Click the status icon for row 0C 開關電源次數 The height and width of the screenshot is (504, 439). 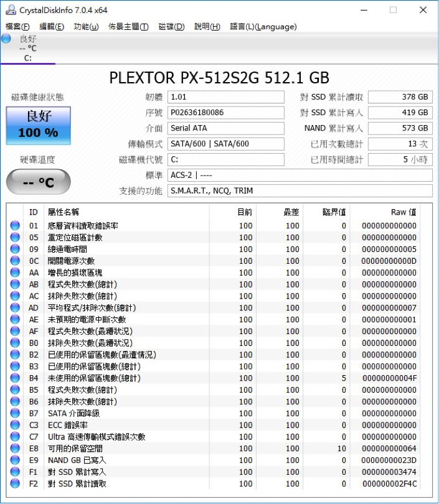point(15,261)
